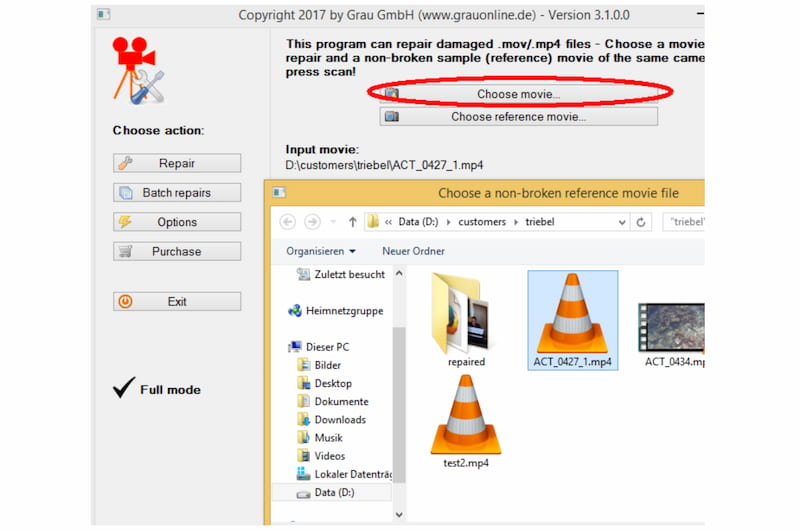Open the Options settings button

tap(177, 222)
